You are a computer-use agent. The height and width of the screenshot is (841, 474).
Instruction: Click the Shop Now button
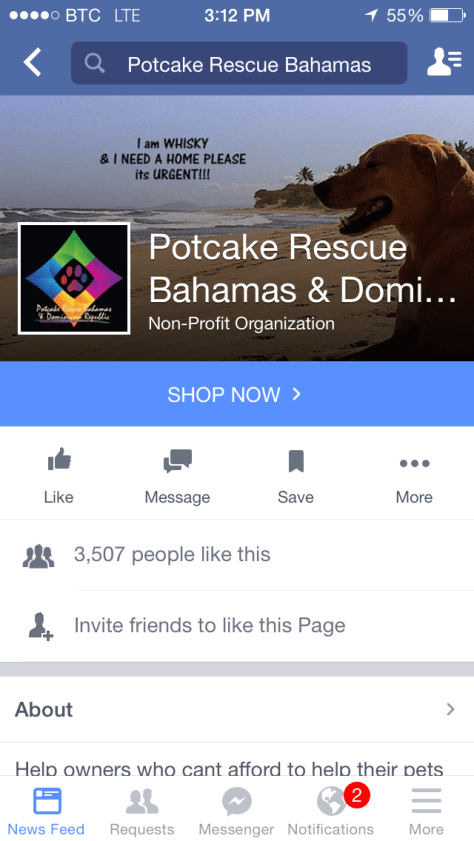(237, 394)
